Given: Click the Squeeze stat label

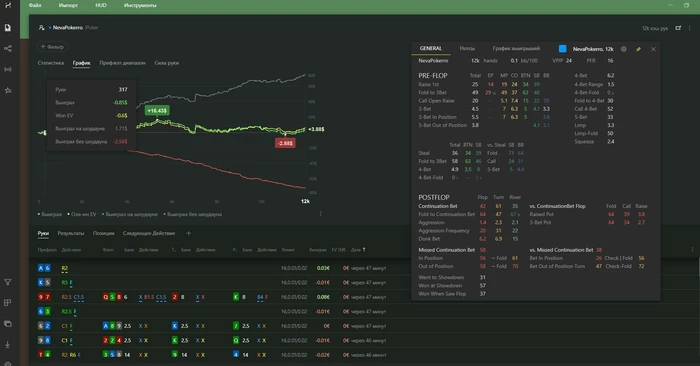Looking at the screenshot, I should pos(584,141).
